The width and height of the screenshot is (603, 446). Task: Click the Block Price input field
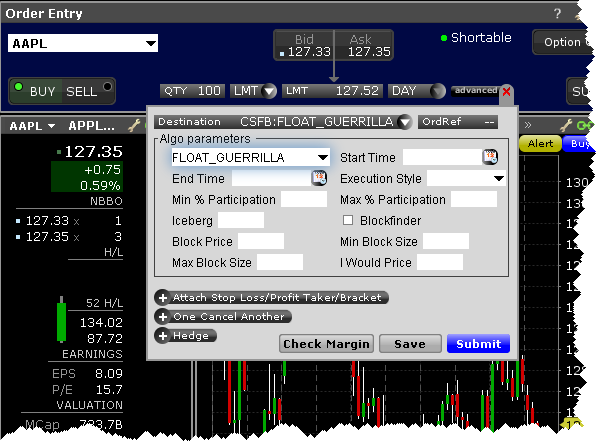pyautogui.click(x=261, y=241)
